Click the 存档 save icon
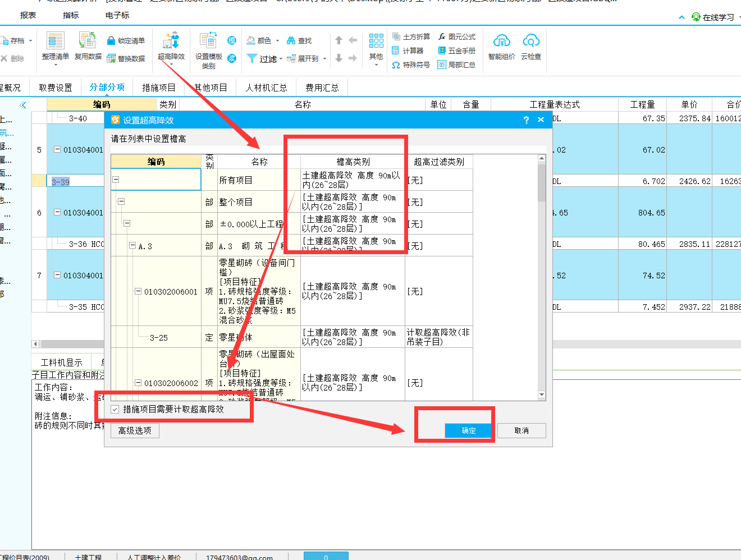Image resolution: width=741 pixels, height=560 pixels. coord(4,40)
